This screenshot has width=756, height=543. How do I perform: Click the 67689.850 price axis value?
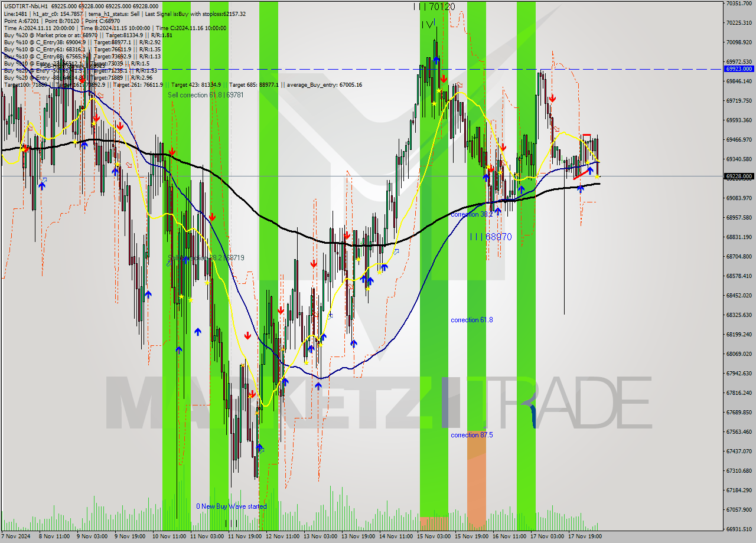pyautogui.click(x=739, y=412)
